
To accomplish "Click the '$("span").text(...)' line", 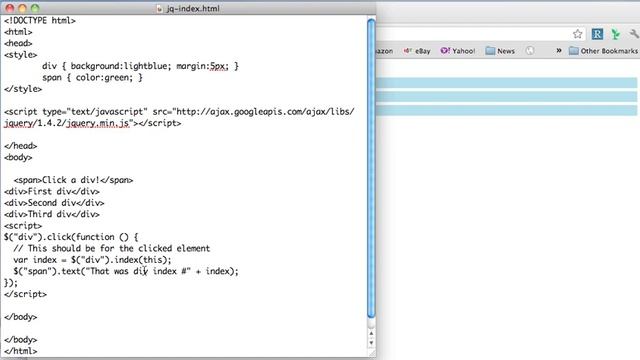I will (126, 271).
